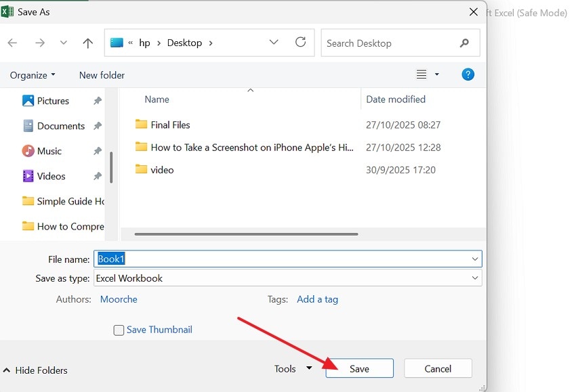The height and width of the screenshot is (392, 576).
Task: Click the pin icon beside Music
Action: pos(98,151)
